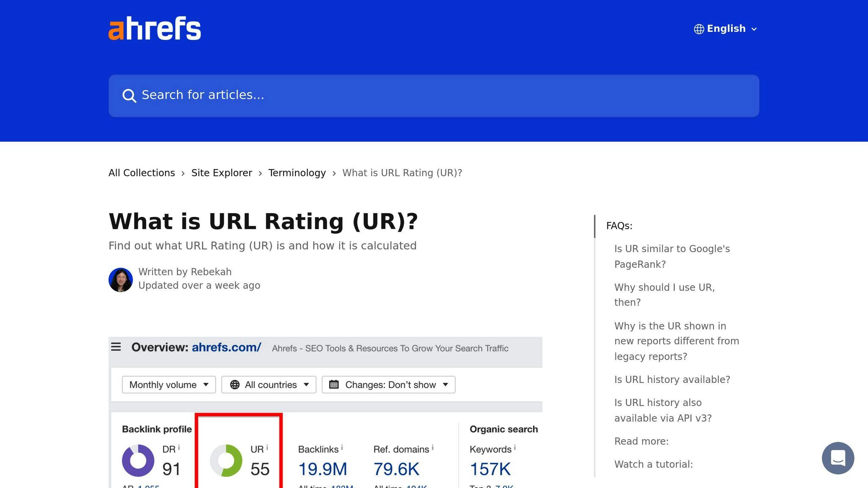Click the Ahrefs logo
Screen dimensions: 868x488
pyautogui.click(x=155, y=28)
